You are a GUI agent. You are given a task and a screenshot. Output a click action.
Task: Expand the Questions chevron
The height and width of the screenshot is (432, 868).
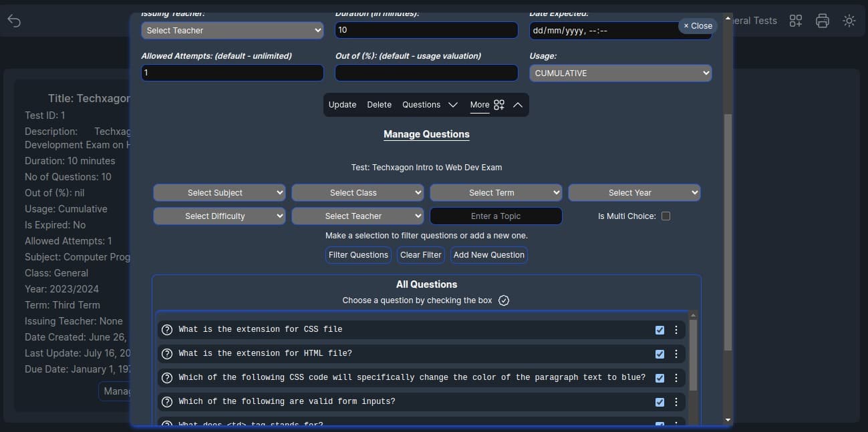453,105
